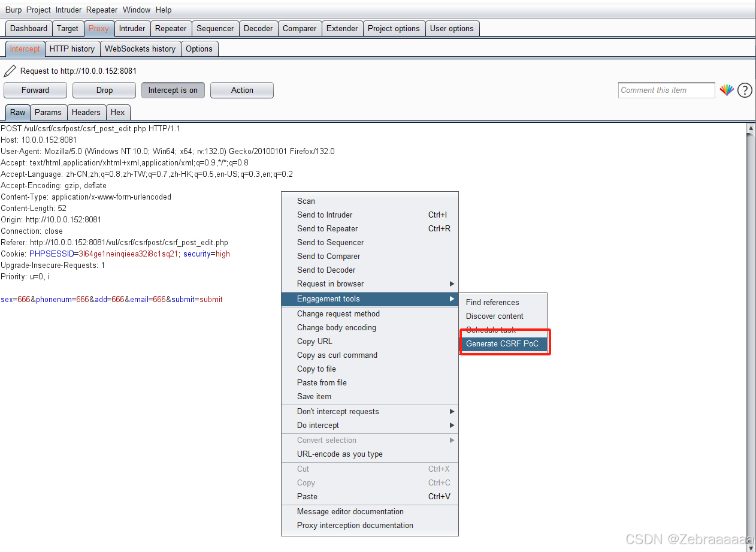Open the Extender tab

(x=342, y=28)
